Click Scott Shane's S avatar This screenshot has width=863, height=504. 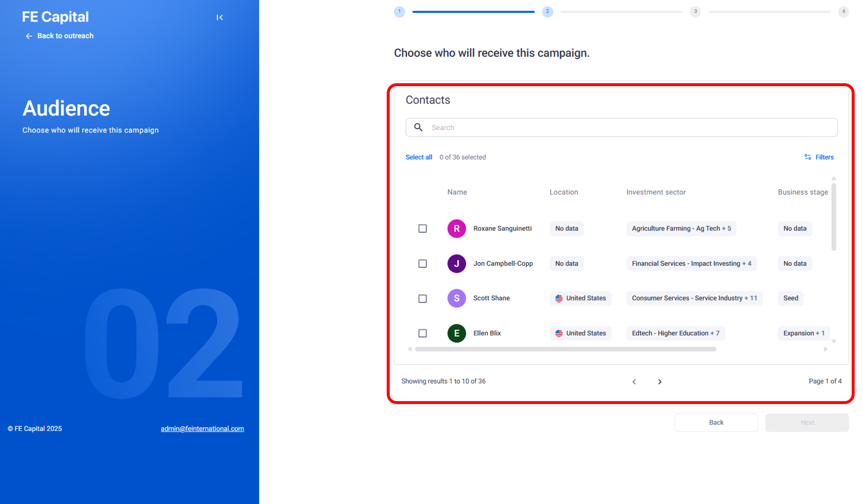tap(456, 298)
